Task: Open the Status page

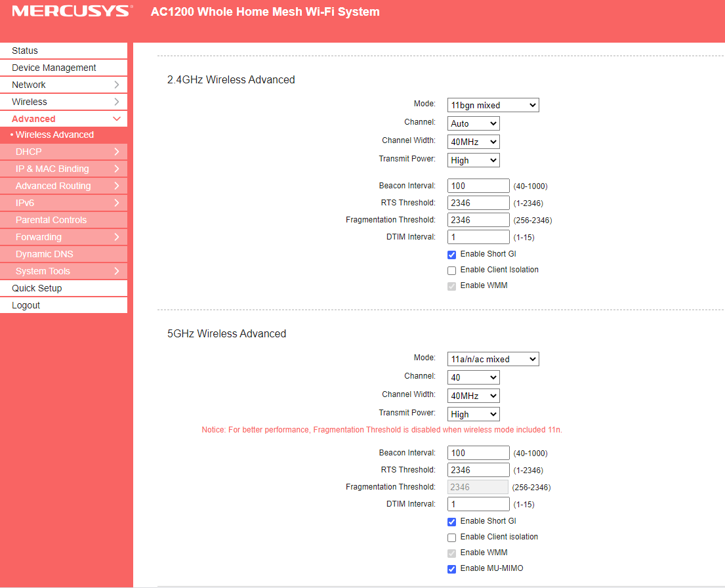Action: click(64, 51)
